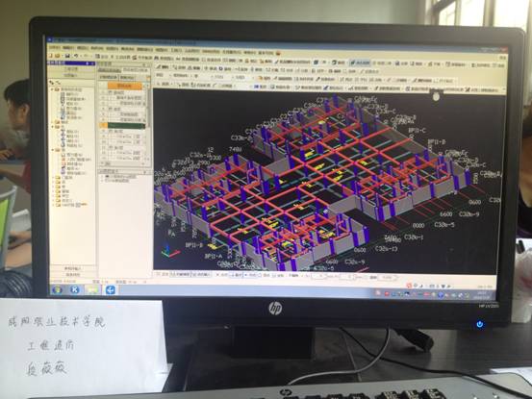532x399 pixels.
Task: Expand the second folder node in navigation tree
Action: point(53,122)
